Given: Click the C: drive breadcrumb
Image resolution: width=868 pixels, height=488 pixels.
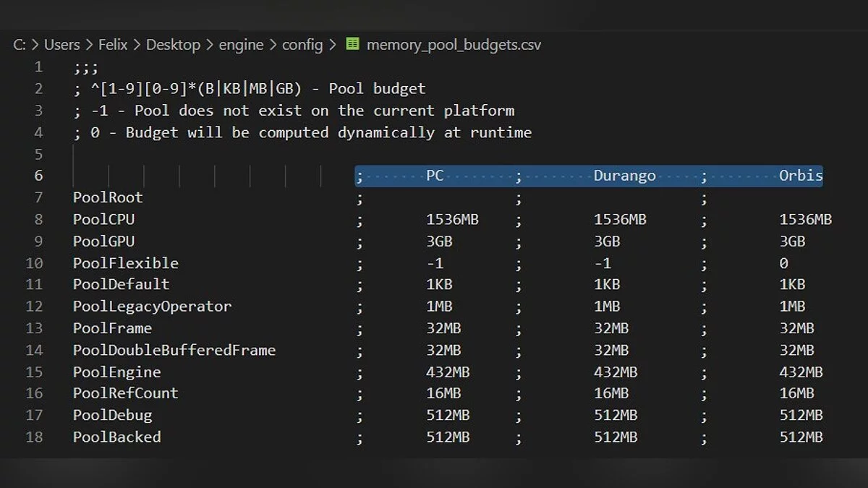Looking at the screenshot, I should click(x=20, y=45).
